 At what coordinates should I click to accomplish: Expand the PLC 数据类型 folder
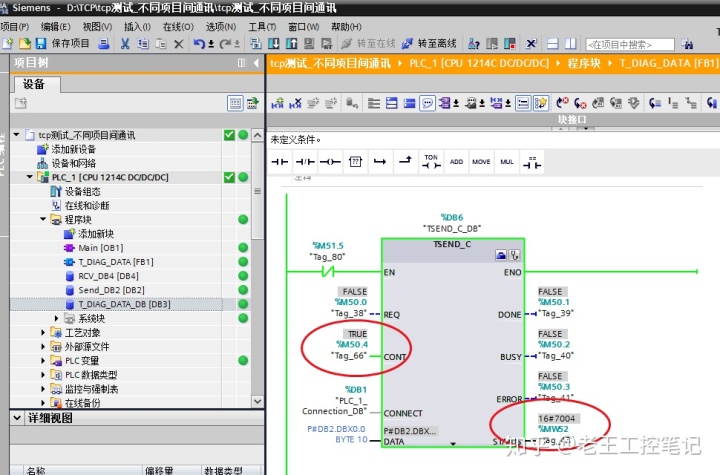(x=43, y=375)
